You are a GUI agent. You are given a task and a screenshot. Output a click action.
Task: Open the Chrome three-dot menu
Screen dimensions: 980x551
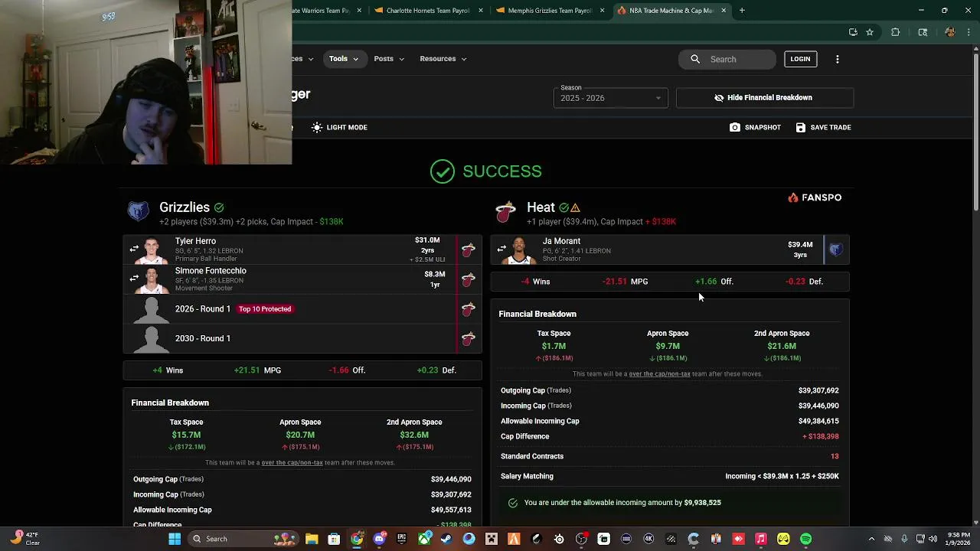[969, 32]
